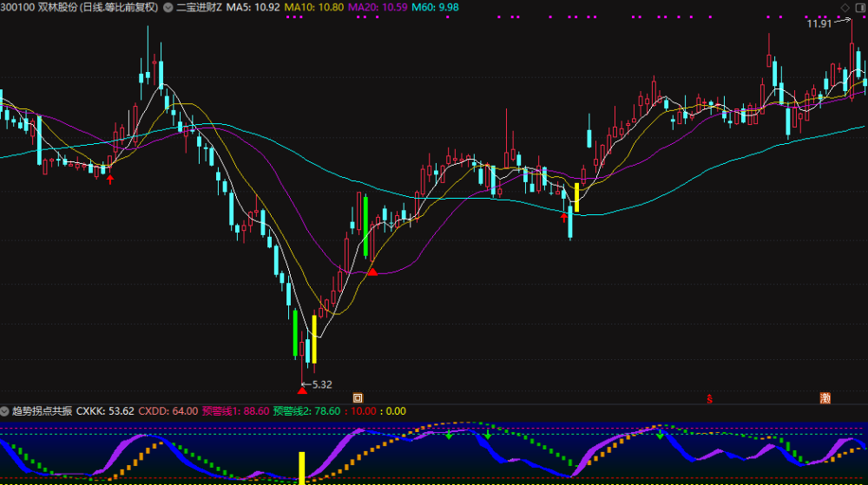Click the 回 event marker icon
Viewport: 868px width, 485px height.
point(358,397)
